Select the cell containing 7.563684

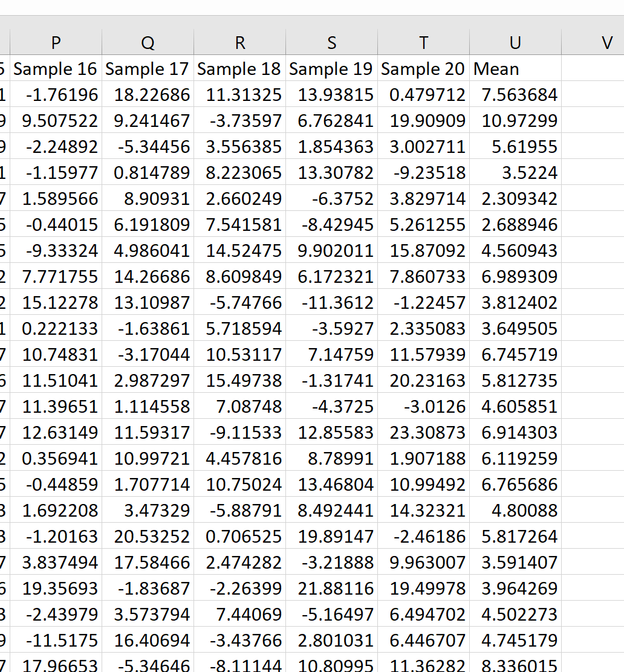515,95
